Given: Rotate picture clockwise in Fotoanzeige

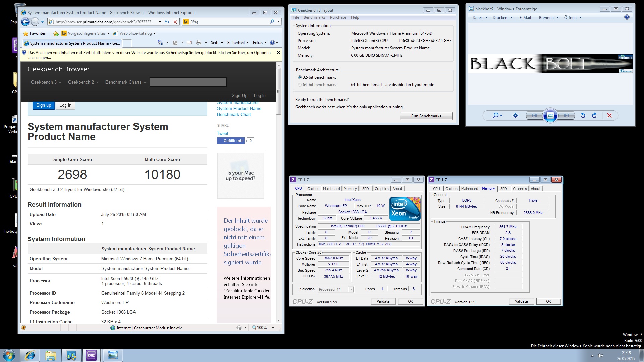Looking at the screenshot, I should pyautogui.click(x=594, y=115).
